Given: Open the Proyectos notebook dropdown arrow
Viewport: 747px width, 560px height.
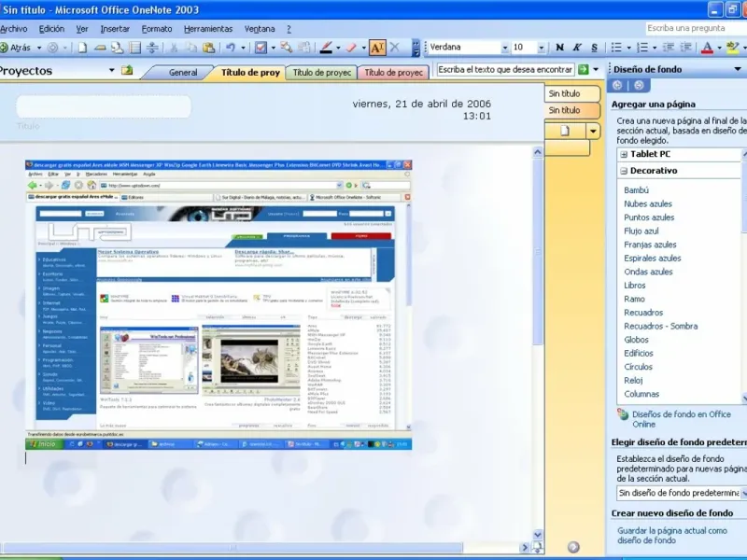Looking at the screenshot, I should tap(111, 71).
